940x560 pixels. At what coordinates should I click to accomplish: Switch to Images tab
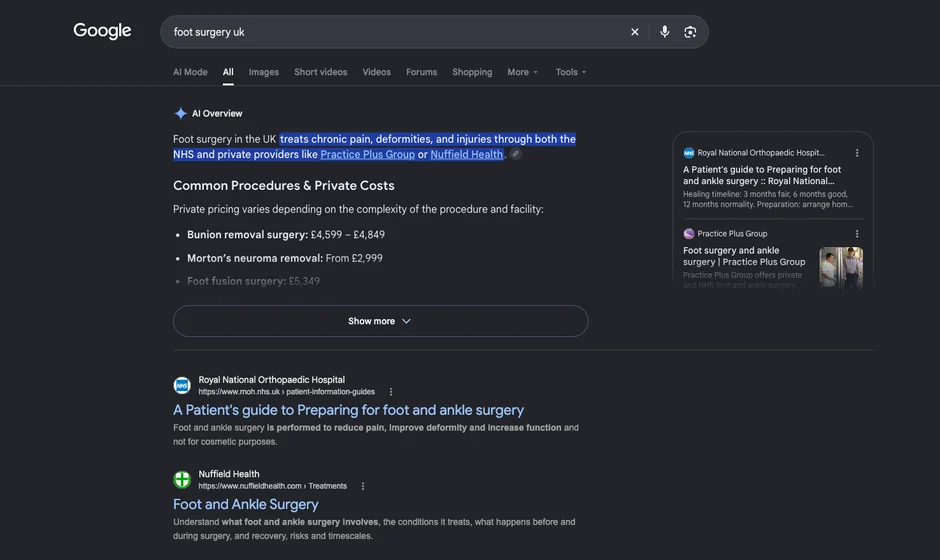(264, 72)
